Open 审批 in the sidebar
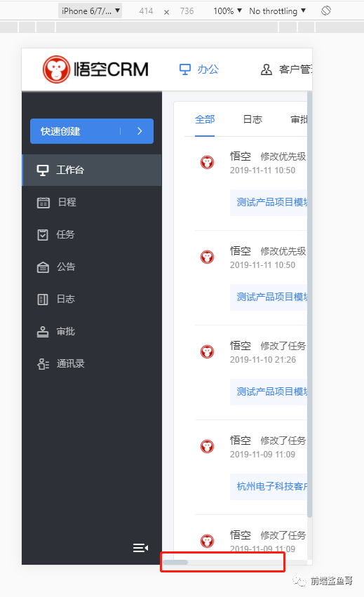 pos(92,332)
